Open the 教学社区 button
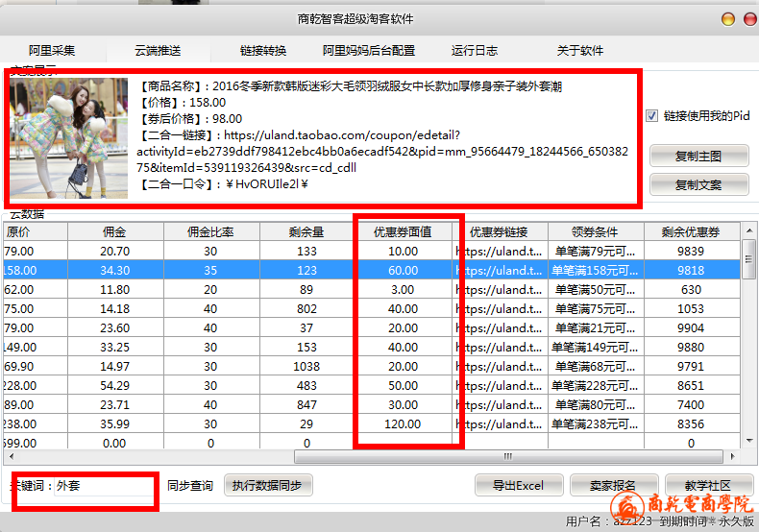The width and height of the screenshot is (759, 532). pos(709,485)
